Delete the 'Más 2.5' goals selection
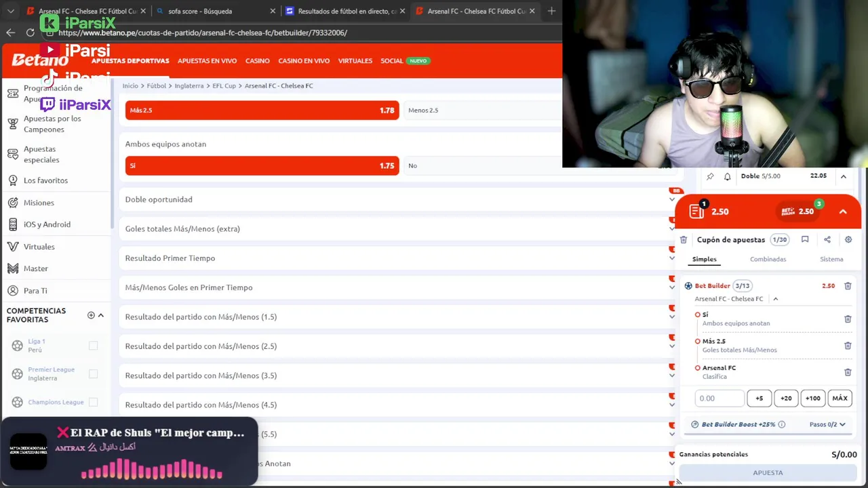The height and width of the screenshot is (488, 868). (848, 346)
